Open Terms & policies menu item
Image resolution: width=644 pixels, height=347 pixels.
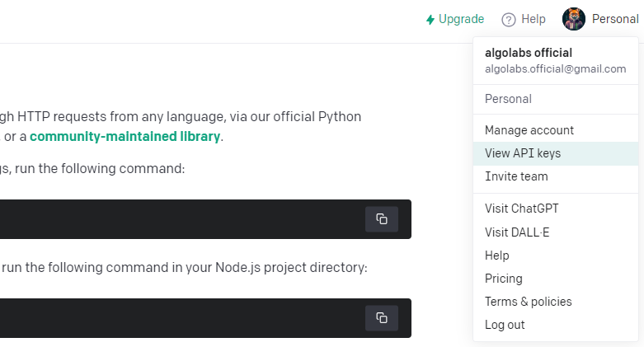[528, 302]
